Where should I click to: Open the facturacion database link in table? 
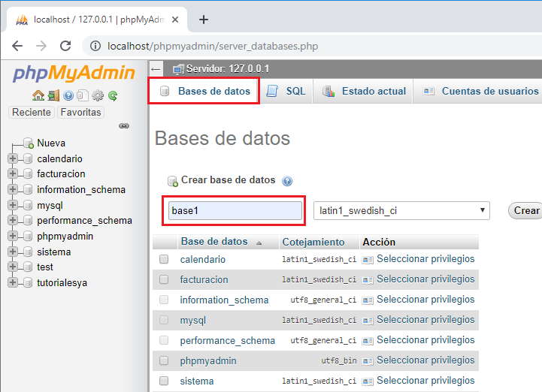tap(204, 280)
